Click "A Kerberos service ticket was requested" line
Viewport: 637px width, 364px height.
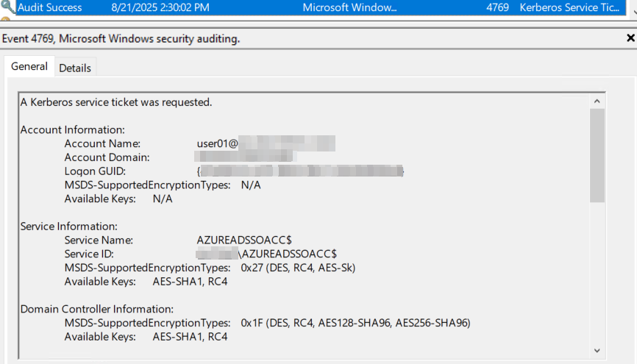point(116,102)
